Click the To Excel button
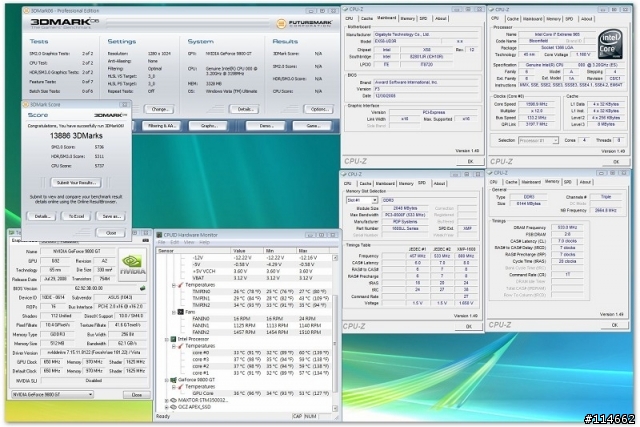The height and width of the screenshot is (427, 640). [76, 216]
